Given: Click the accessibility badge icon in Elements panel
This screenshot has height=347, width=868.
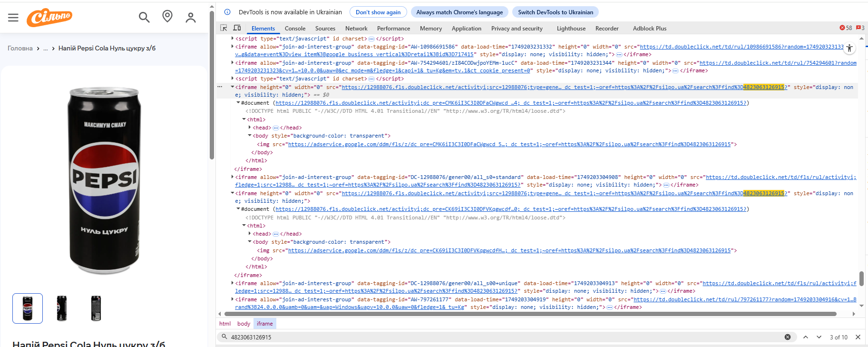Looking at the screenshot, I should [849, 48].
